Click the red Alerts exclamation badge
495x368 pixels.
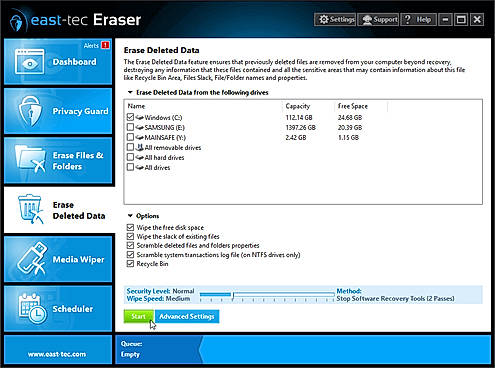[105, 45]
